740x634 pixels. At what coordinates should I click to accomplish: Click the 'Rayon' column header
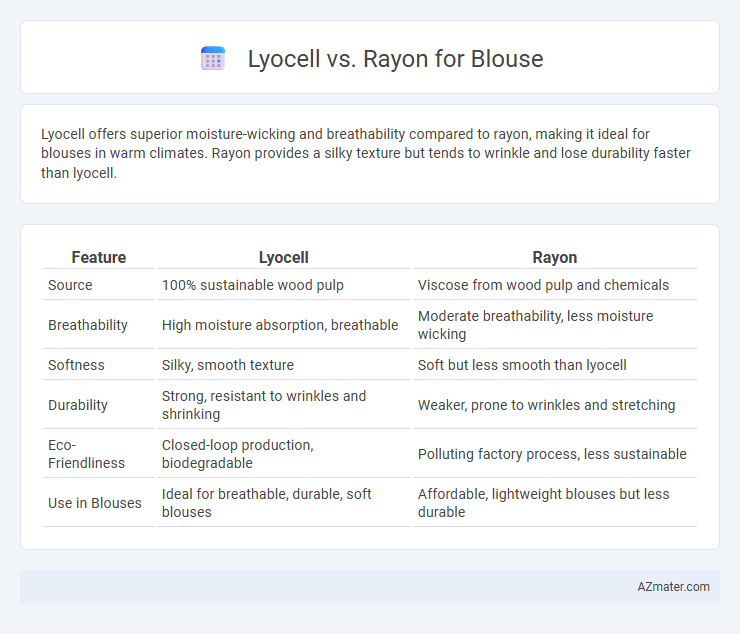click(x=555, y=257)
